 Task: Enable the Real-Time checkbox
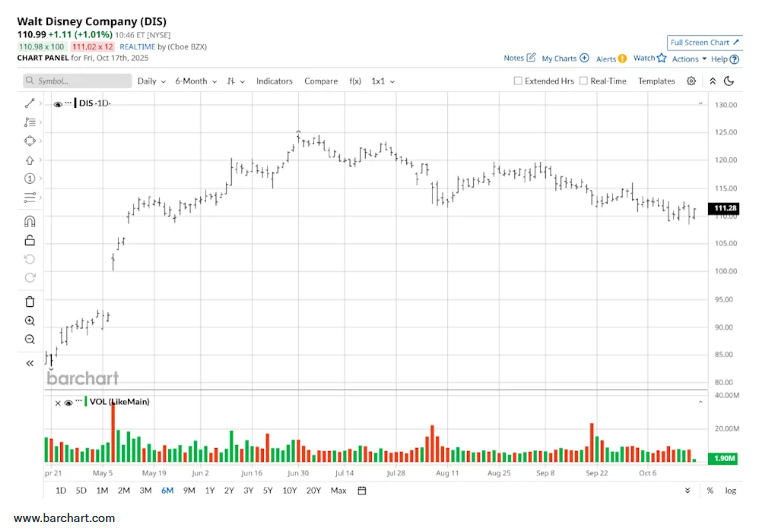click(583, 81)
